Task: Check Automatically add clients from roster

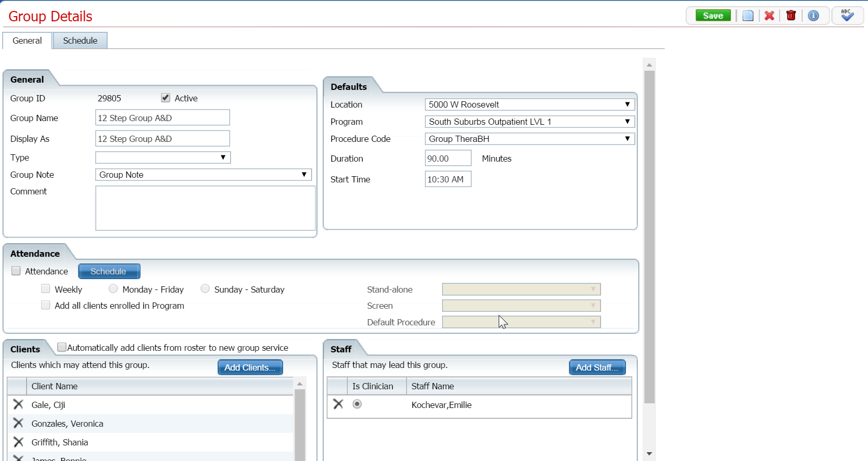Action: (x=62, y=347)
